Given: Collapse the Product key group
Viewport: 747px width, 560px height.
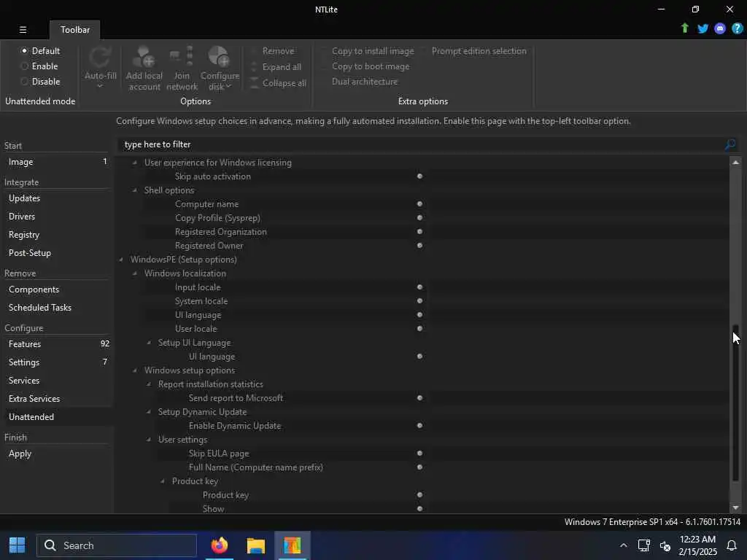Looking at the screenshot, I should click(x=163, y=481).
